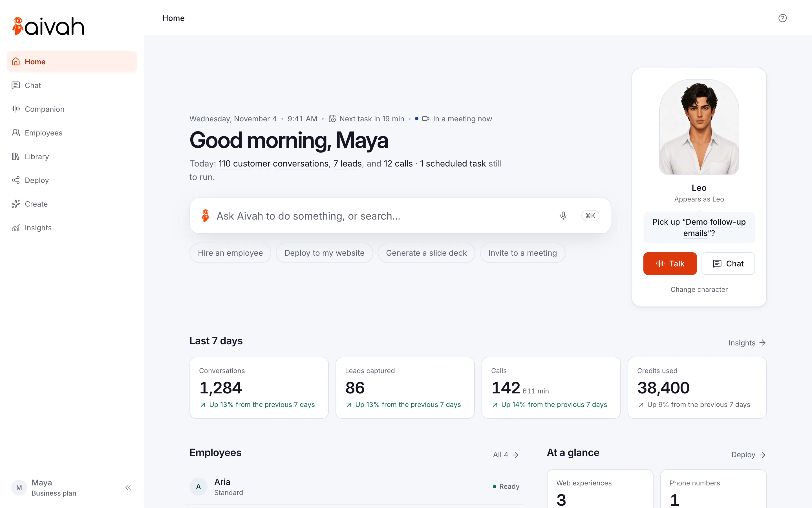This screenshot has height=508, width=812.
Task: Click Leo's character portrait
Action: pyautogui.click(x=699, y=127)
